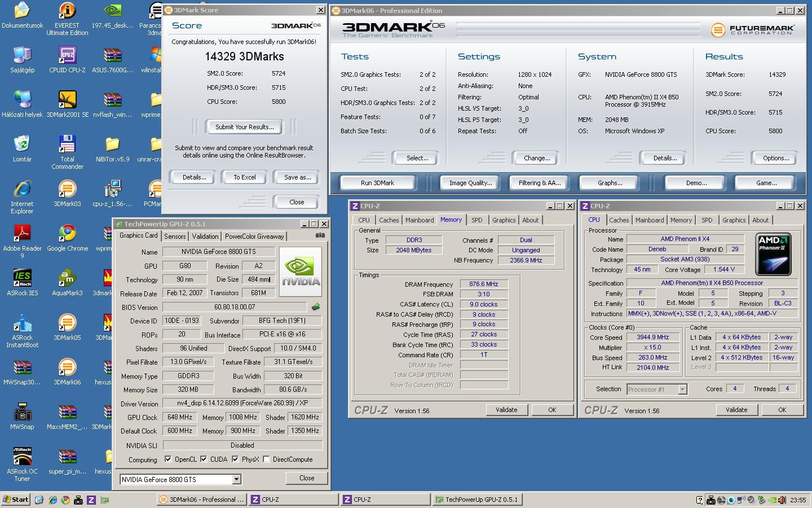Open Adobe Reader 9 desktop icon
The height and width of the screenshot is (508, 812).
coord(22,242)
